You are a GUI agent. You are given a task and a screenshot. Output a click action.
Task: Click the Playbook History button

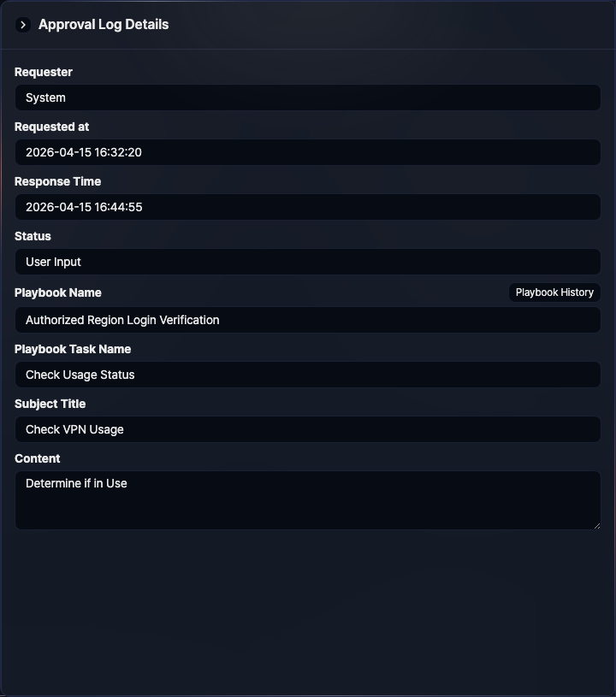point(554,292)
